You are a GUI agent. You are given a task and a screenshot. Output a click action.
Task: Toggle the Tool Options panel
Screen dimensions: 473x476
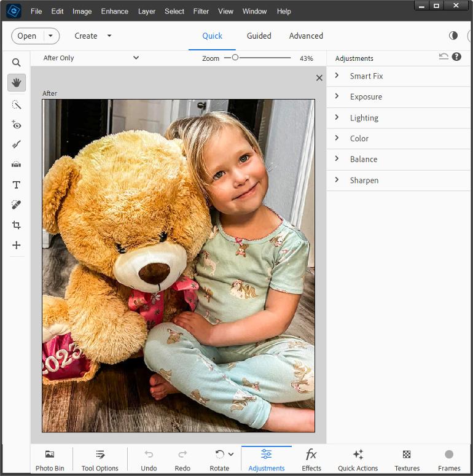pyautogui.click(x=100, y=460)
